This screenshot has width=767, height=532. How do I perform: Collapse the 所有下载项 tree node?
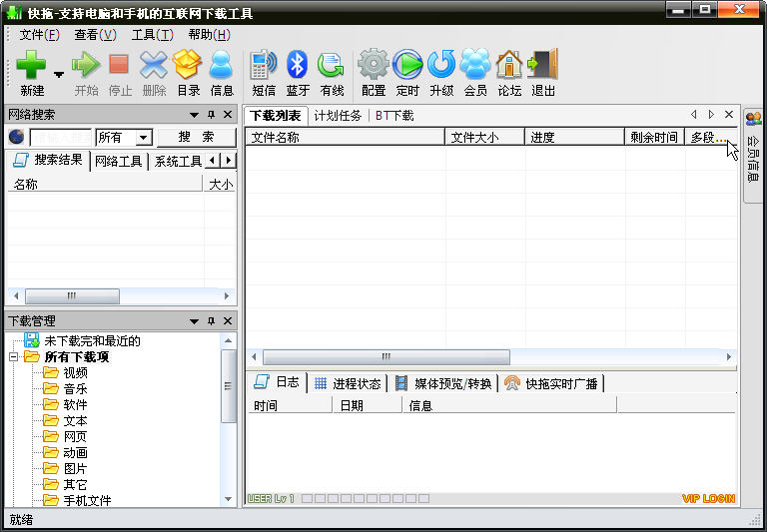click(14, 357)
